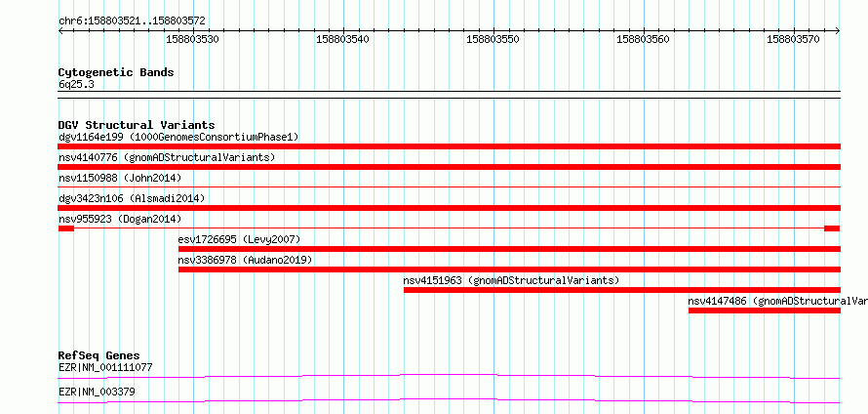Click ruler position 158803570

pos(793,39)
